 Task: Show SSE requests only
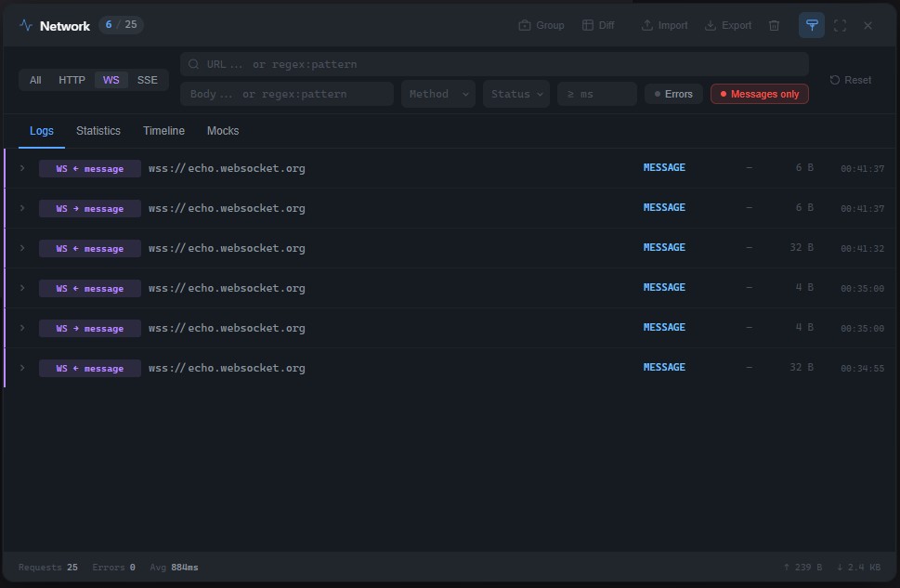(x=147, y=80)
